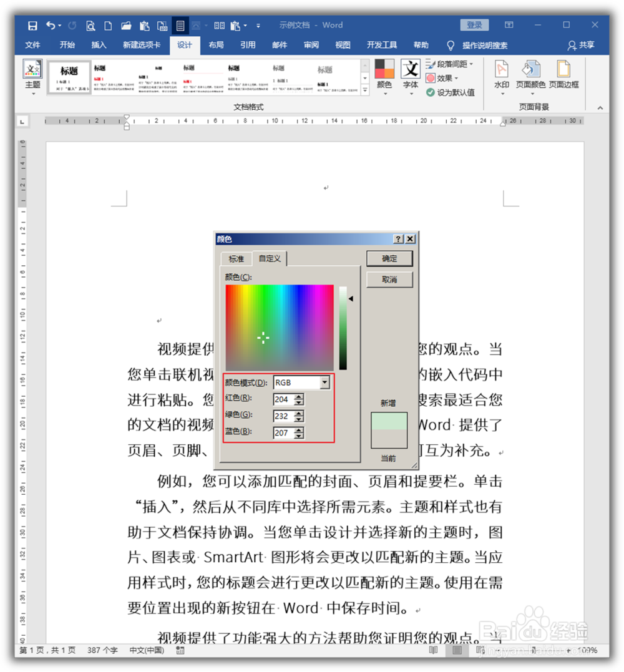Click the 段落间距 icon in the ribbon
Image resolution: width=624 pixels, height=672 pixels.
coord(430,64)
